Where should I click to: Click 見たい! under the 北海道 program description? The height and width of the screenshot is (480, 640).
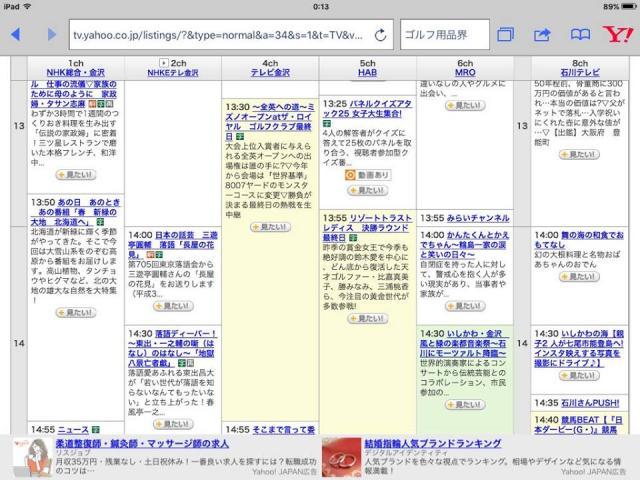coord(76,312)
